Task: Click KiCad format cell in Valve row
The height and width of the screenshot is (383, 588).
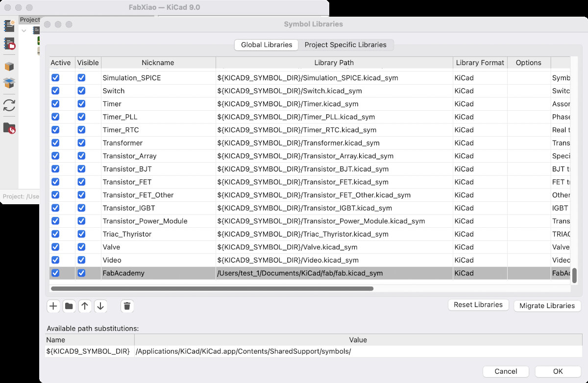Action: 480,247
